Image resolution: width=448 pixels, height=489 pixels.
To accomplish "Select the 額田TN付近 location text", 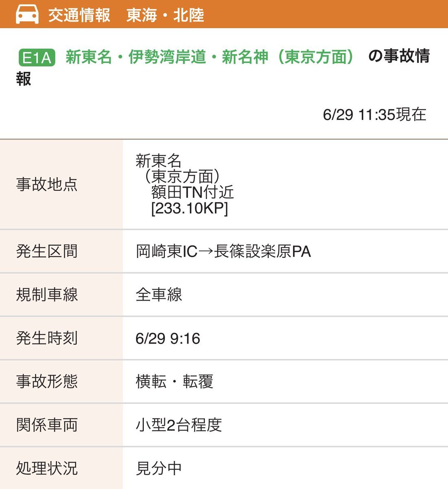I will pos(193,192).
